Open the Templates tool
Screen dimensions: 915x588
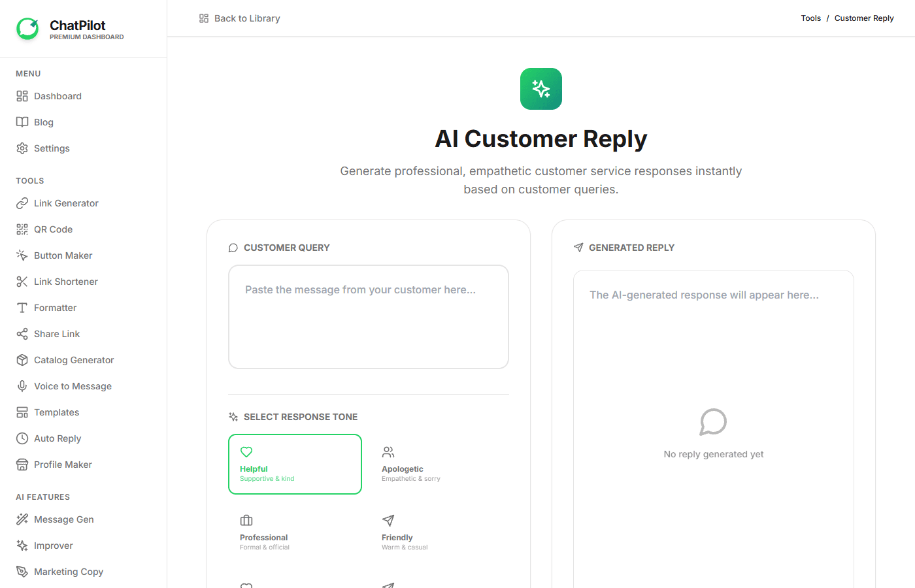tap(56, 412)
